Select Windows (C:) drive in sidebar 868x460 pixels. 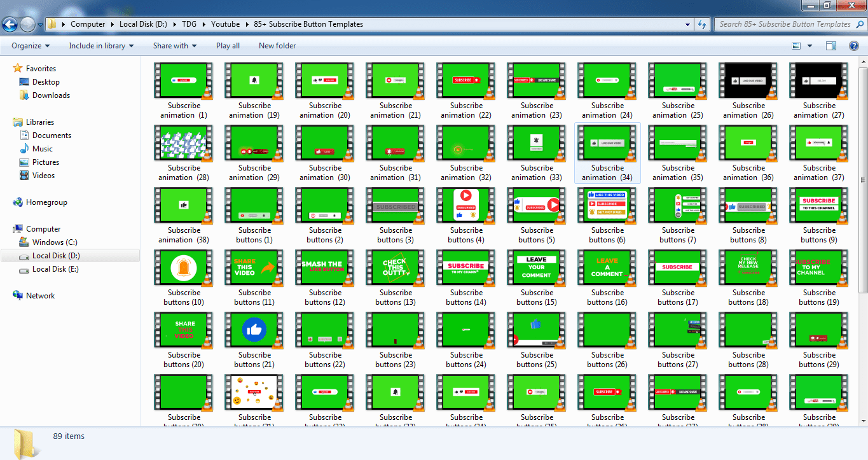click(x=57, y=242)
